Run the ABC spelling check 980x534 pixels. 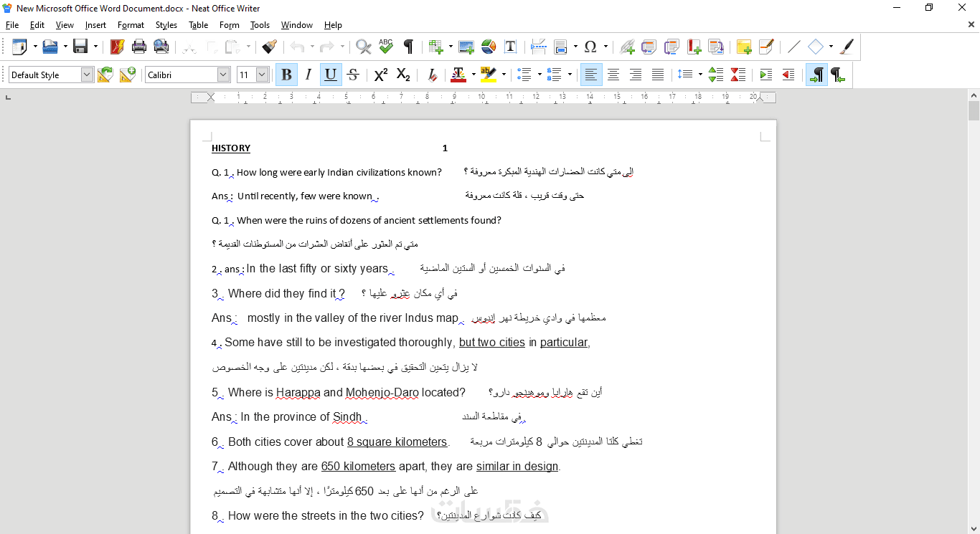(386, 47)
